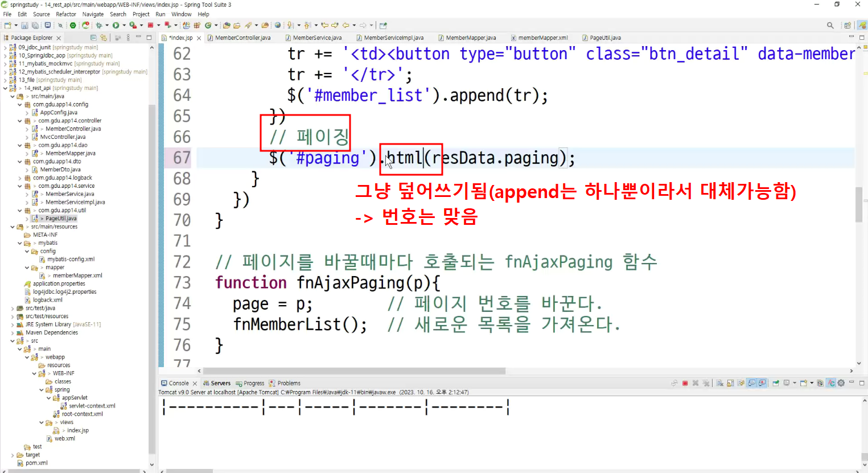Save the current file with Save icon

[24, 25]
